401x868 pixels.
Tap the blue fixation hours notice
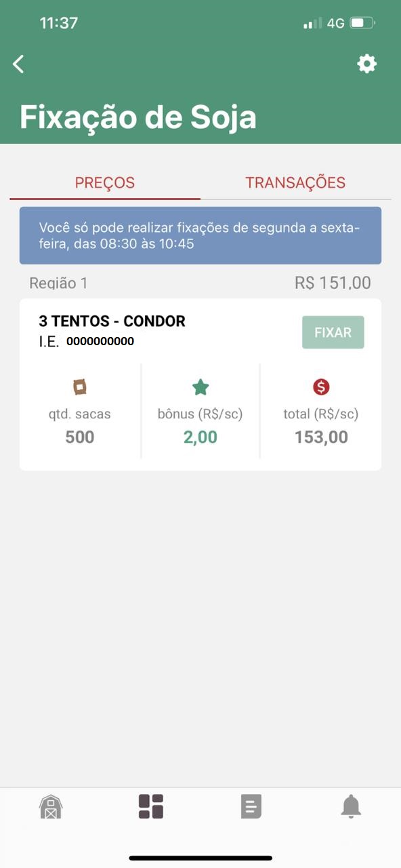tap(200, 235)
